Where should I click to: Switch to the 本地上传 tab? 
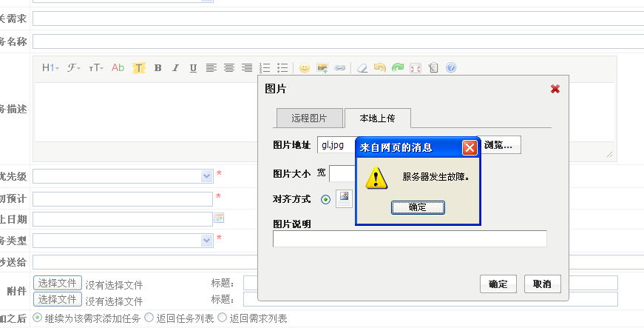(x=377, y=118)
